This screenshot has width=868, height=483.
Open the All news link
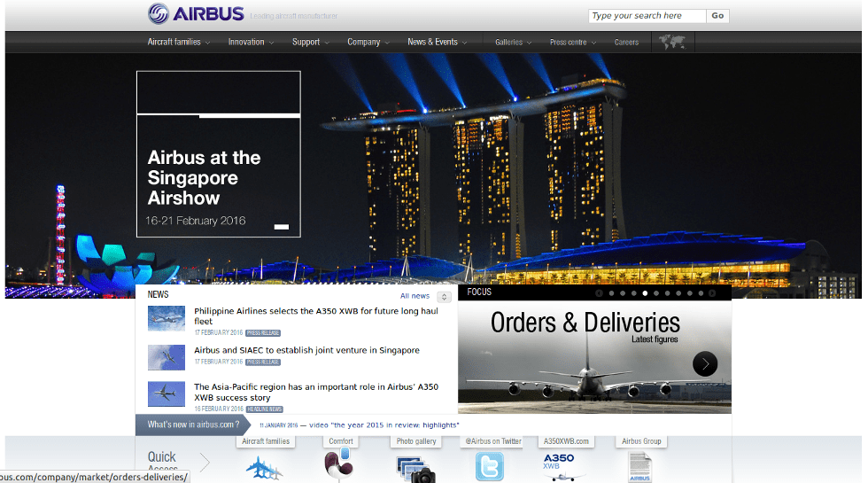click(415, 296)
